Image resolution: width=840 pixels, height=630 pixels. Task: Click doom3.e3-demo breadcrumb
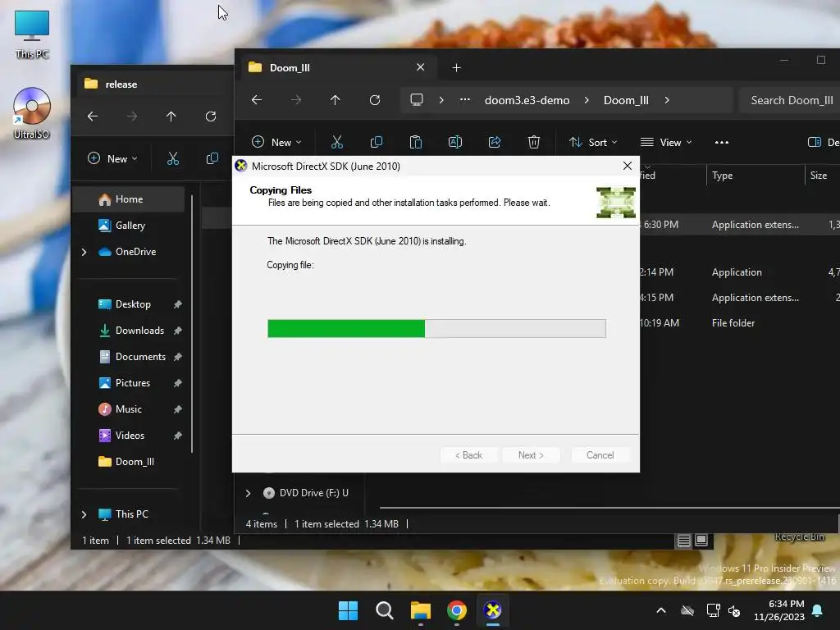tap(527, 100)
